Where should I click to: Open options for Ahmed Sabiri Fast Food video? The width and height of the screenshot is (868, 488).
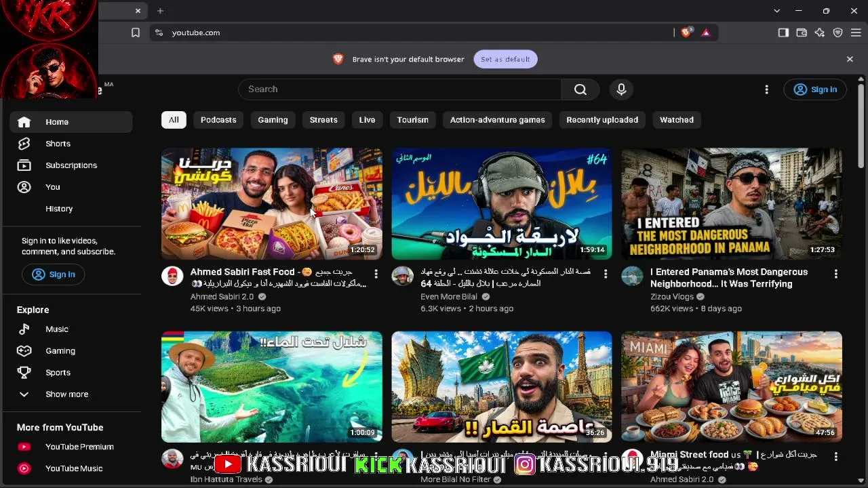coord(376,274)
